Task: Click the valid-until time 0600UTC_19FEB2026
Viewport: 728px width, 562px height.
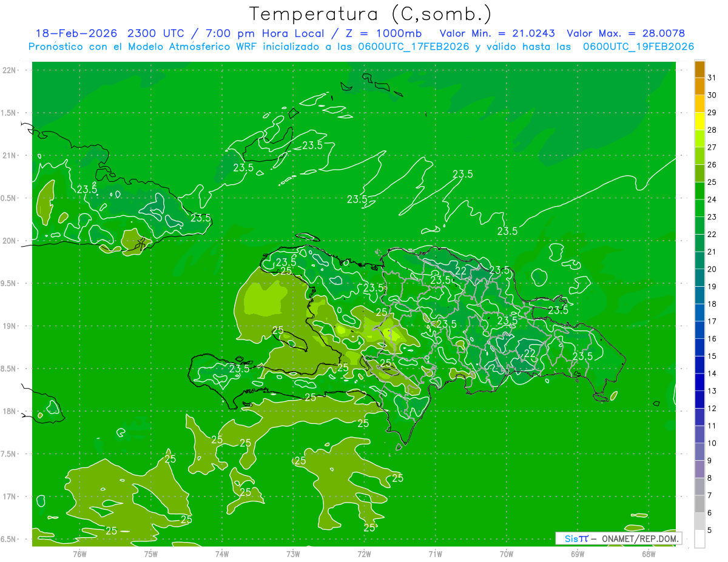Action: (638, 47)
